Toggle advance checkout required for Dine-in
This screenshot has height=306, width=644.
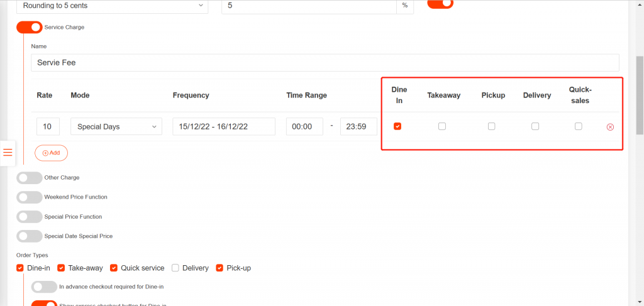tap(44, 287)
